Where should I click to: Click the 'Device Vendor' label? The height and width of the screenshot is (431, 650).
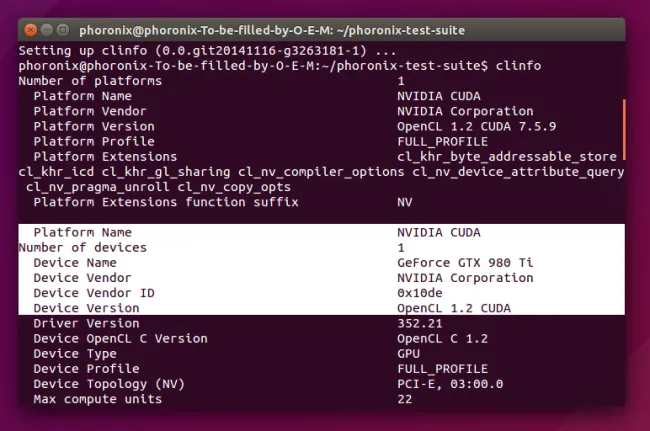pos(82,278)
